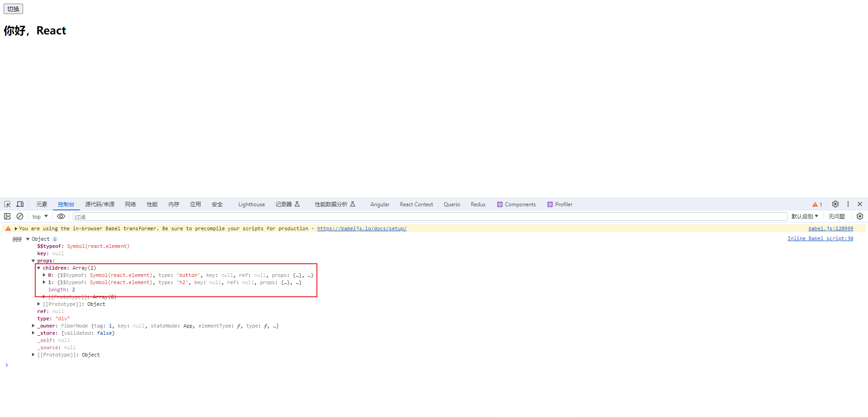Open the Inline Babel script:30 source link

pos(820,239)
